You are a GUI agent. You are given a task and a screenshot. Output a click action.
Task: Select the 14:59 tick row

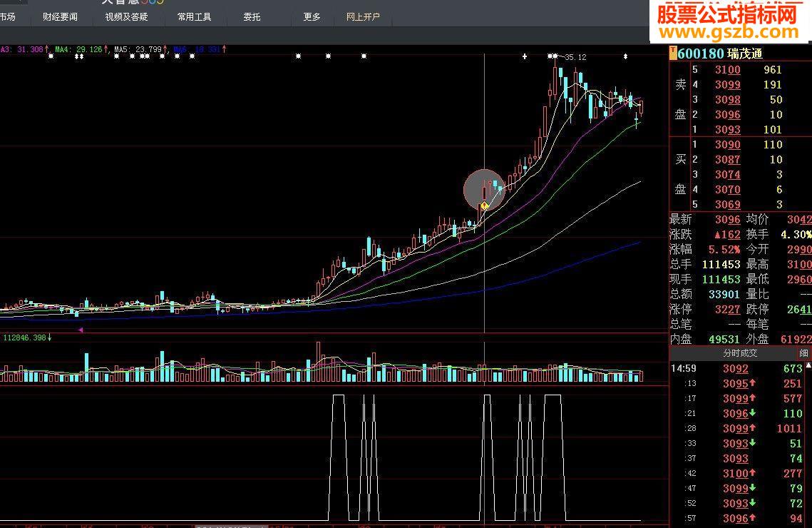tap(737, 368)
